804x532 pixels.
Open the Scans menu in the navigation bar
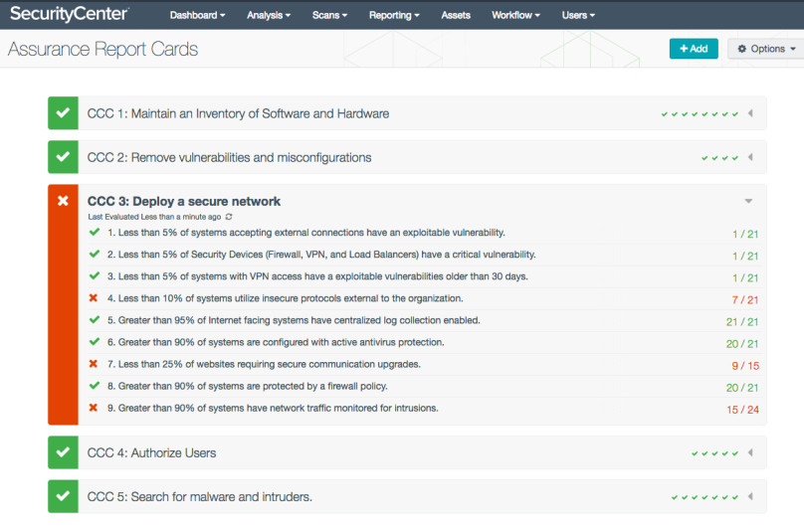coord(329,15)
